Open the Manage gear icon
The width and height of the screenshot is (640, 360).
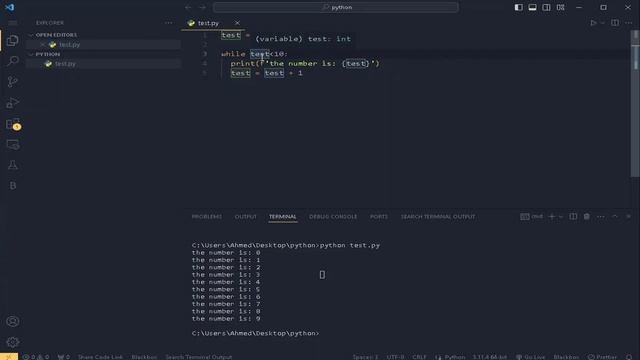(13, 342)
